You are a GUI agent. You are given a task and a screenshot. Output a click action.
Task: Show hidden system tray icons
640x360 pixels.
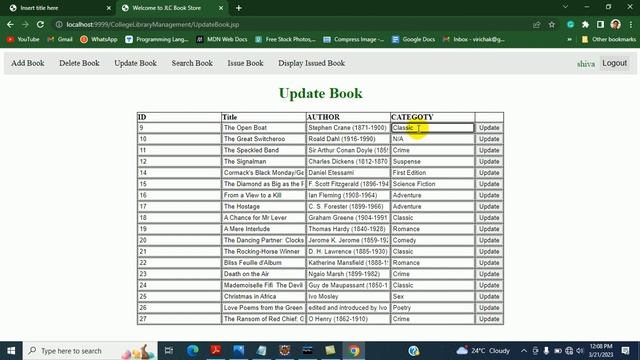click(524, 351)
